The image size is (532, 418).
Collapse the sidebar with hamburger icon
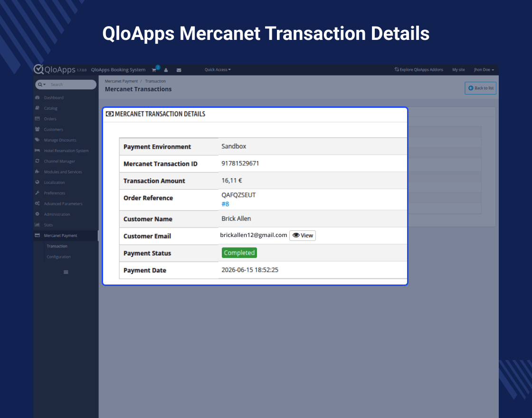click(66, 272)
